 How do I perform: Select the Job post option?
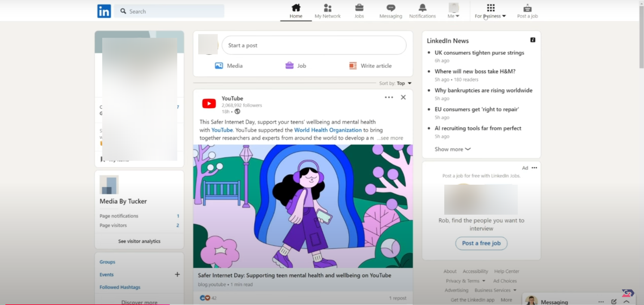point(296,66)
